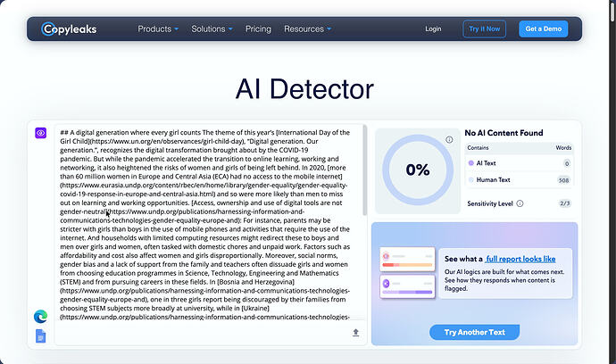This screenshot has height=364, width=616.
Task: Open the full report looks like link
Action: [x=520, y=259]
